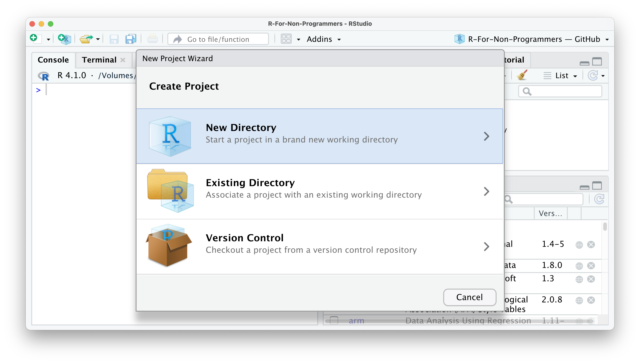Clear objects with the broom icon

[523, 75]
